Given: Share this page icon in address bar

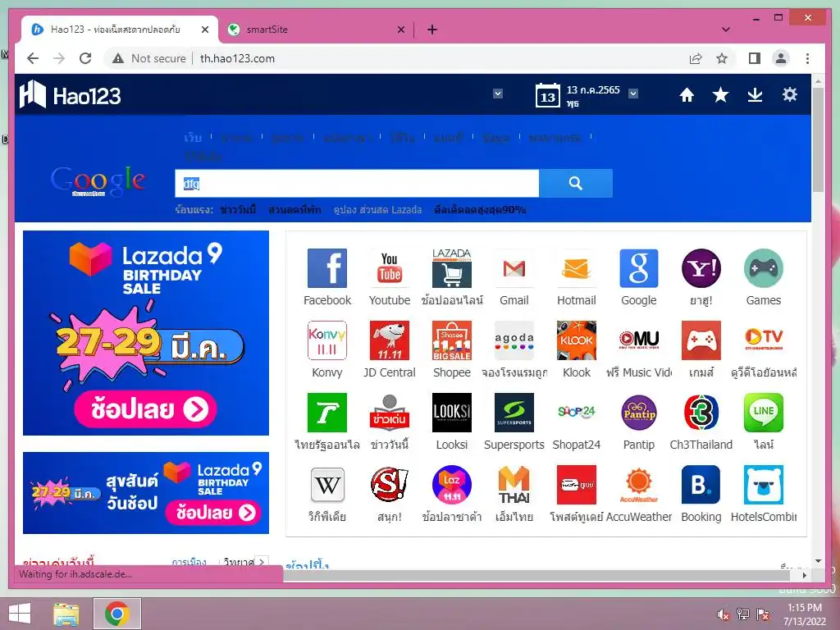Looking at the screenshot, I should 696,58.
